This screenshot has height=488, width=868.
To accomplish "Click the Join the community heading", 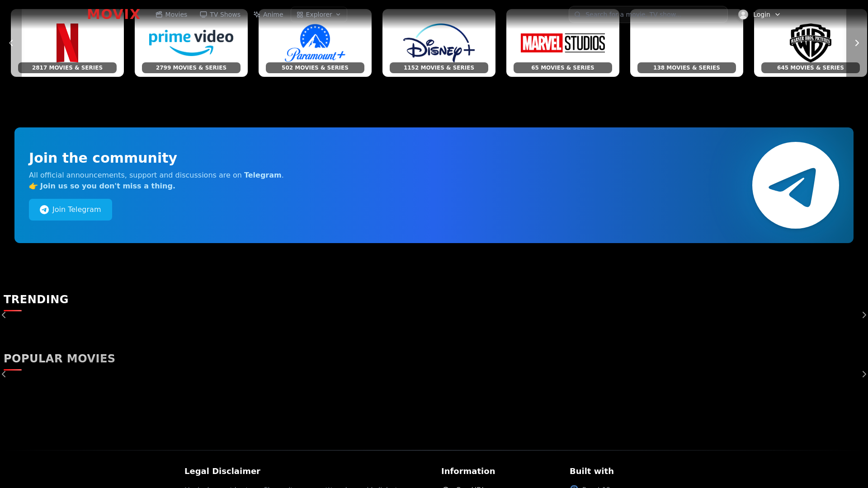I will (103, 158).
